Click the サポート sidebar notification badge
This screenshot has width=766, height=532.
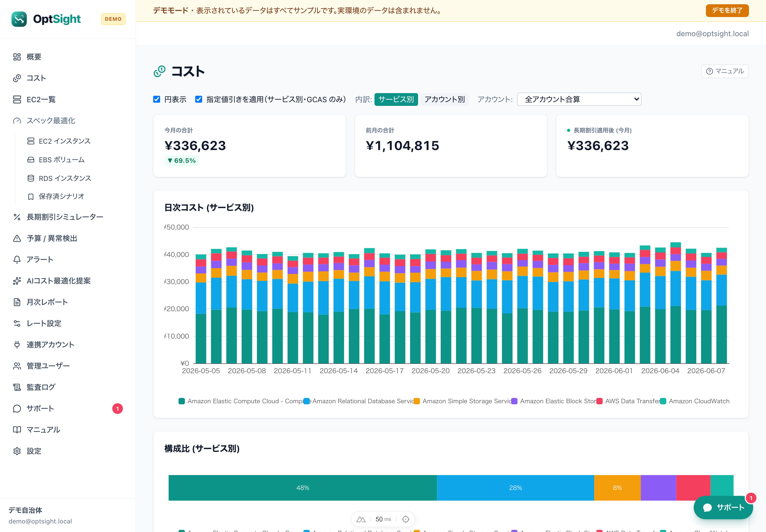[x=117, y=409]
